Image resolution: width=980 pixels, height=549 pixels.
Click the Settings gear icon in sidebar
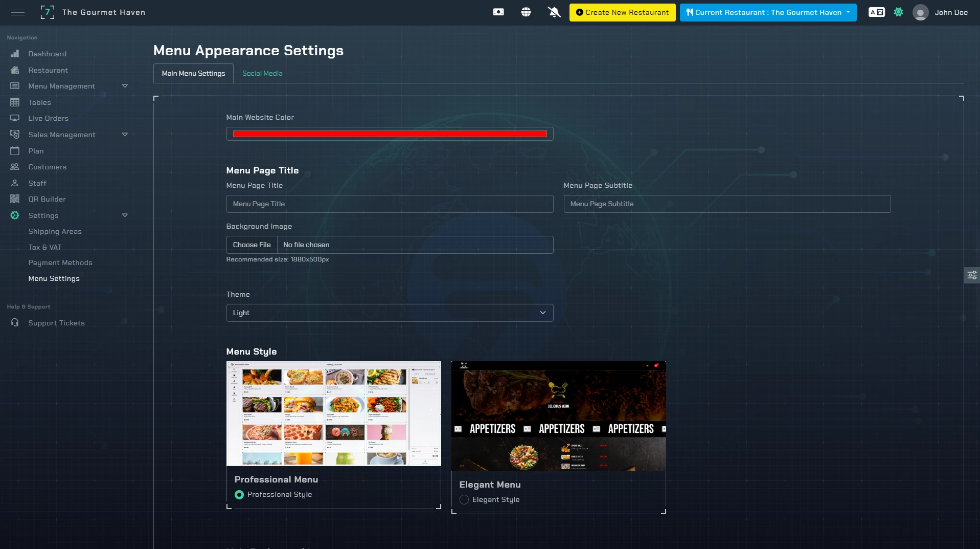coord(15,215)
